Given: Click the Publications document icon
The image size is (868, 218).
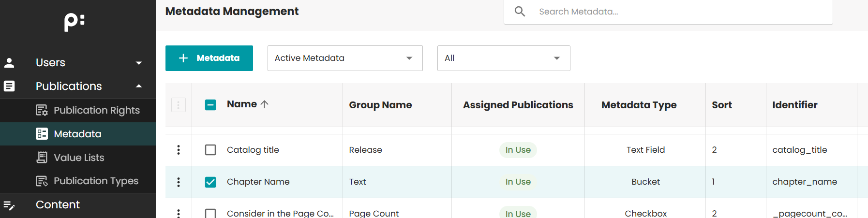Looking at the screenshot, I should (x=9, y=86).
